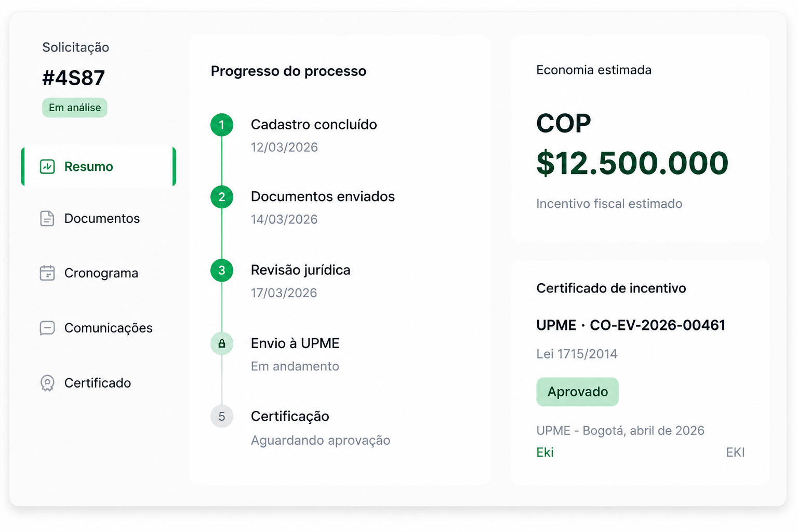Open the Documentos menu item
This screenshot has width=798, height=532.
point(99,219)
